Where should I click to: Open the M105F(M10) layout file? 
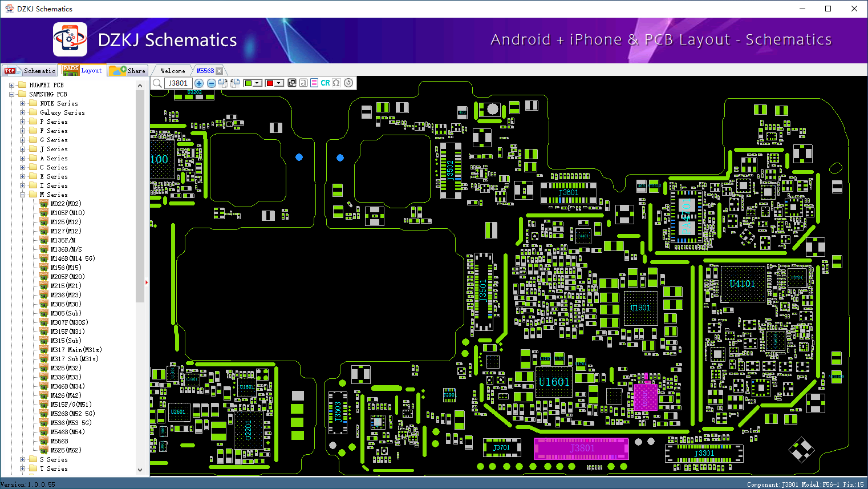pos(67,213)
